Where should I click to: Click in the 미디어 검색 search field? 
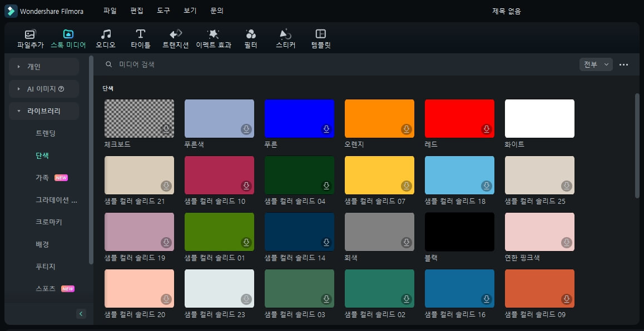point(337,64)
